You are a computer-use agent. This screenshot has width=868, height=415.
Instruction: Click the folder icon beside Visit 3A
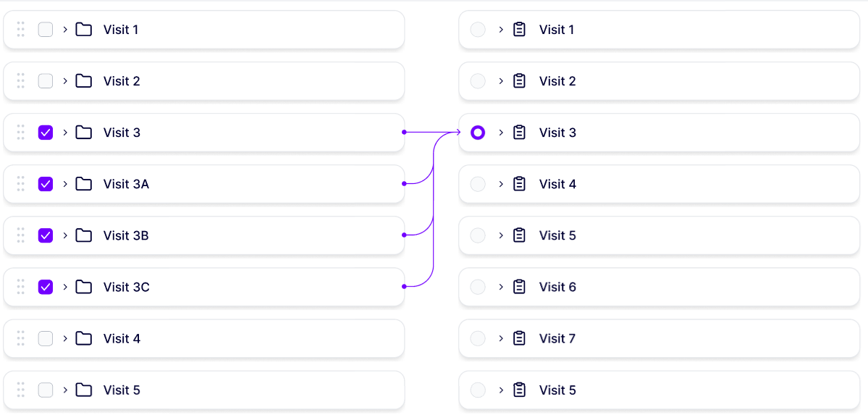point(84,184)
